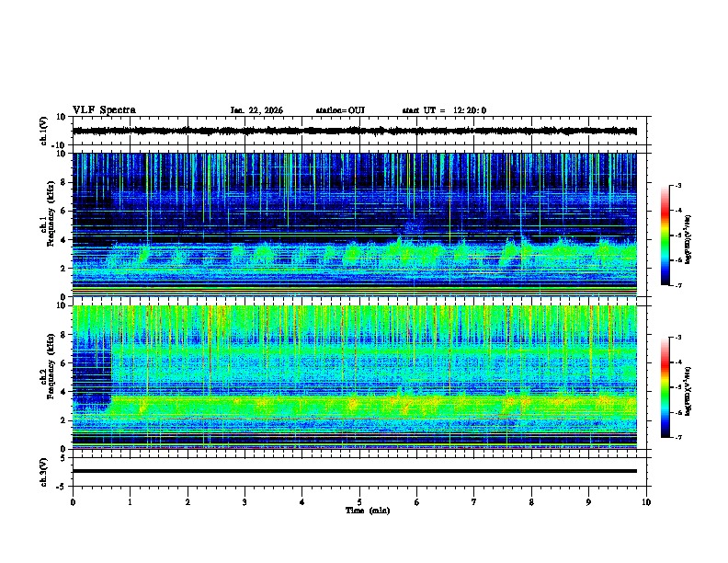The image size is (728, 563).
Task: Click the 2 kHz tick on ch.2 frequency axis
Action: click(63, 420)
